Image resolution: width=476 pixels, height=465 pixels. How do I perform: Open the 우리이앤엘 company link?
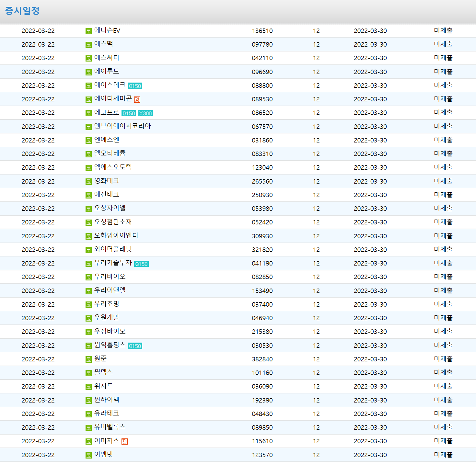point(110,290)
